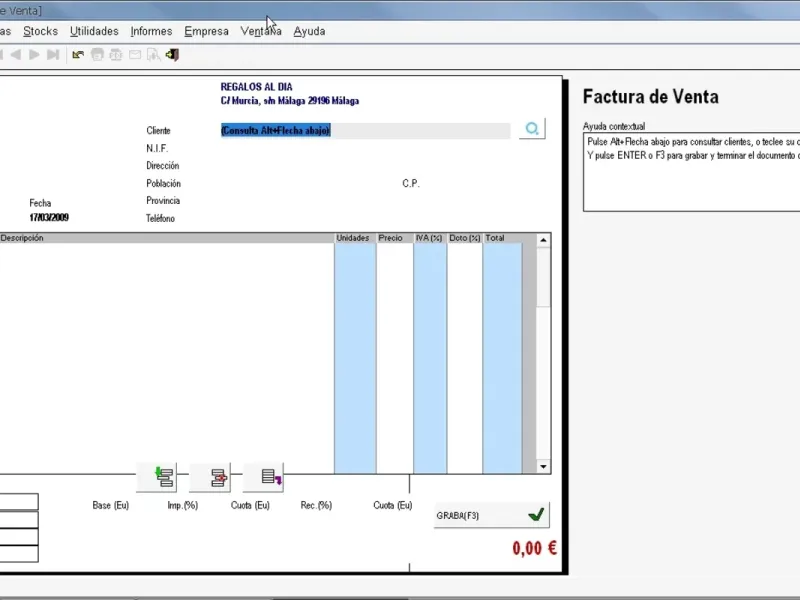Click the print icon in toolbar
The height and width of the screenshot is (600, 800).
coord(97,55)
